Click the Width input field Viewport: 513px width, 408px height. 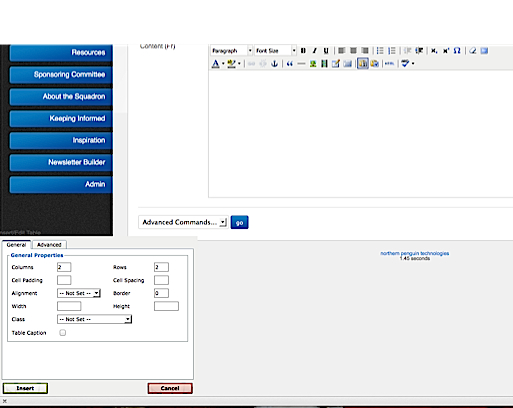(x=69, y=306)
